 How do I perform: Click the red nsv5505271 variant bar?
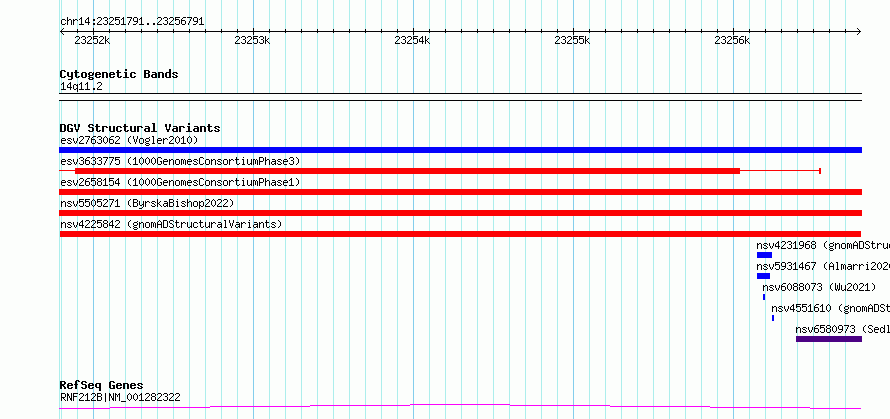(460, 213)
